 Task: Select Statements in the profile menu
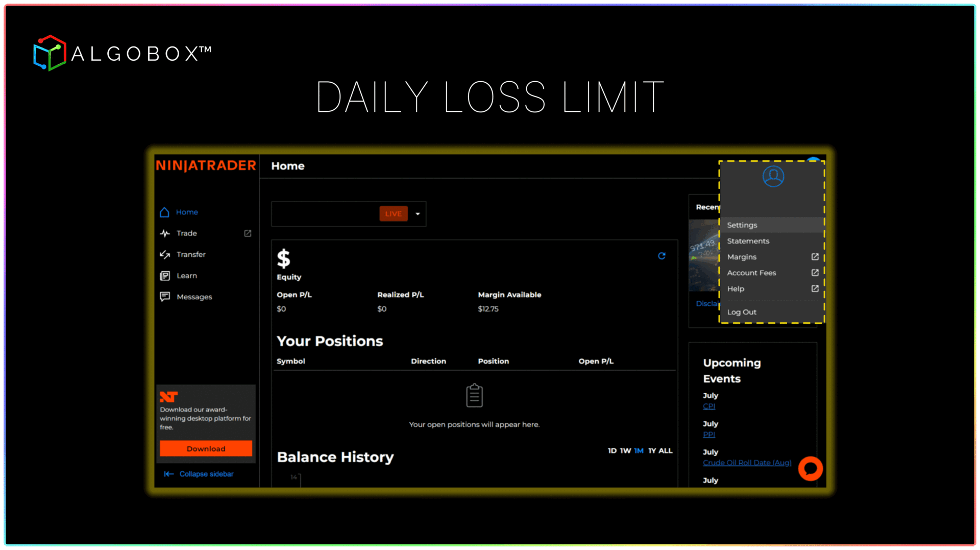748,241
